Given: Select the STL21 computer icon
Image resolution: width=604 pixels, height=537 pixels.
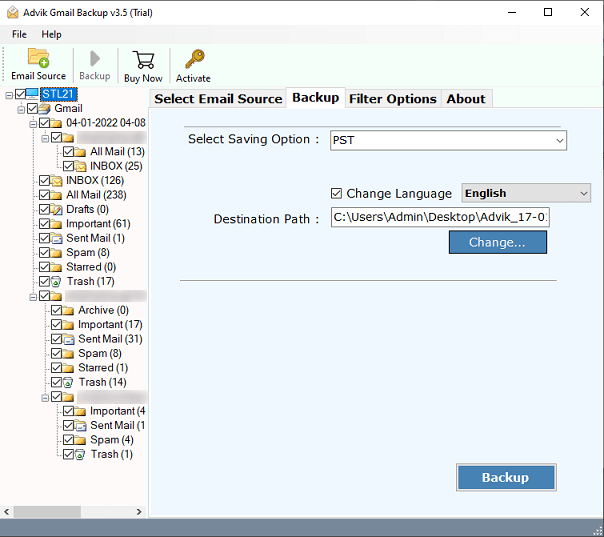Looking at the screenshot, I should 32,94.
